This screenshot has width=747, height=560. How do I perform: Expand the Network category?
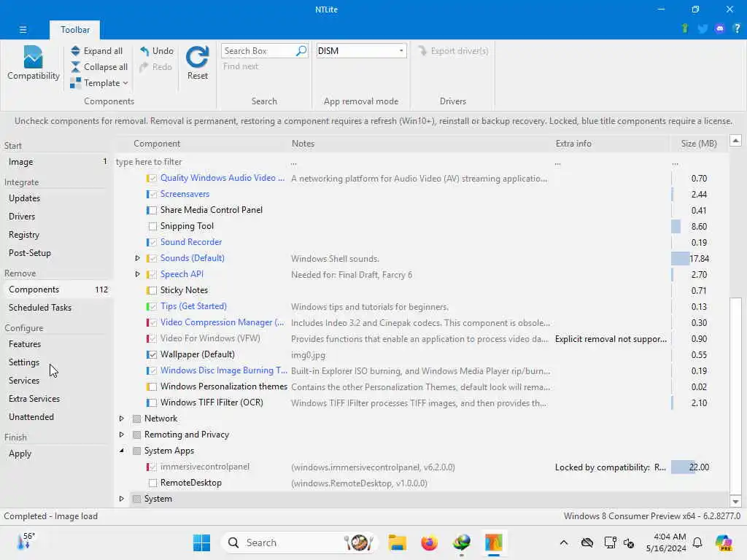(122, 419)
